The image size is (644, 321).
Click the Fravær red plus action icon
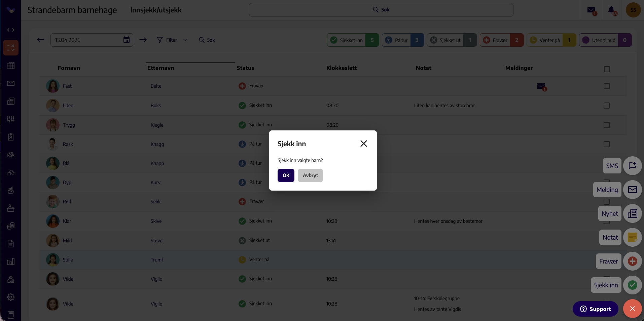(x=632, y=261)
